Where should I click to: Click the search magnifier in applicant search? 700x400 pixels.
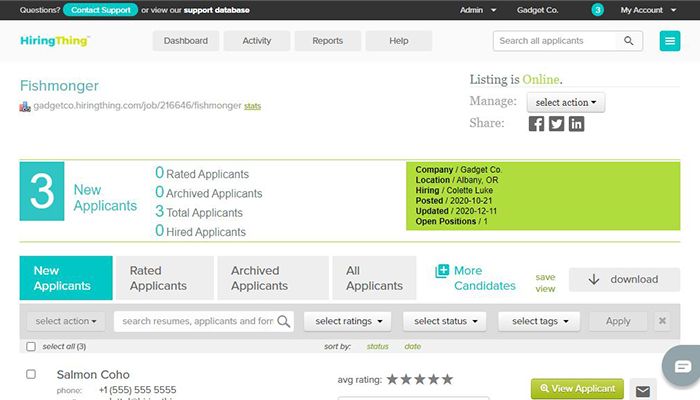(x=629, y=41)
